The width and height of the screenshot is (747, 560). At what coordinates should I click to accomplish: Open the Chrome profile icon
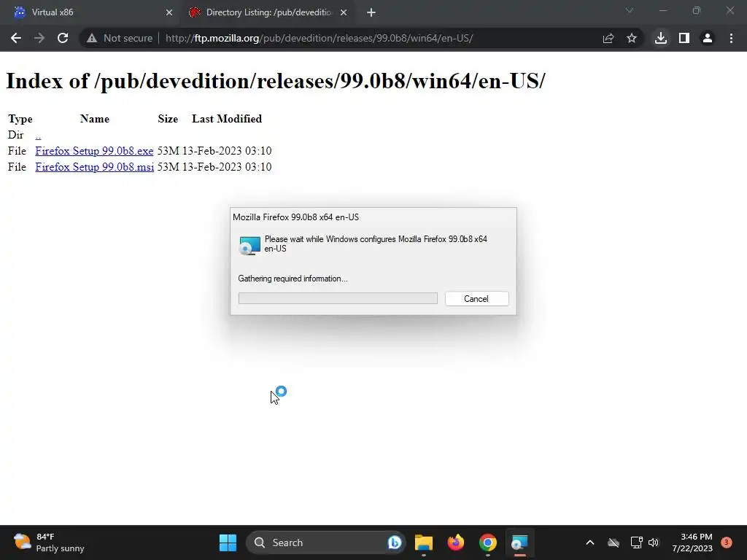[x=708, y=38]
